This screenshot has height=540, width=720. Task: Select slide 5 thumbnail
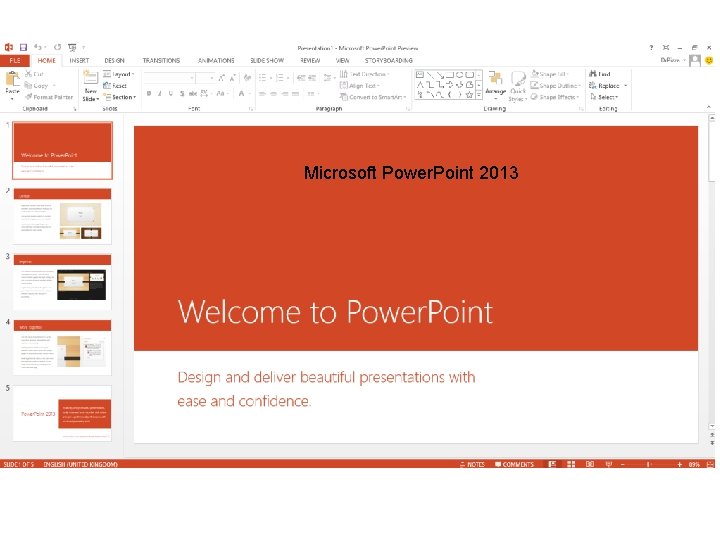(62, 413)
